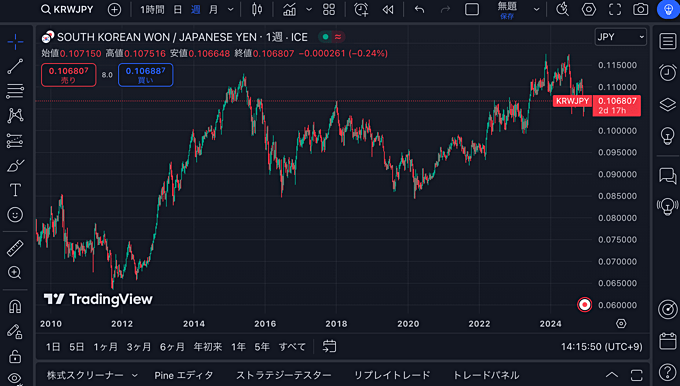Screen dimensions: 680x386
Task: Toggle hide all drawings eye icon
Action: (x=15, y=378)
